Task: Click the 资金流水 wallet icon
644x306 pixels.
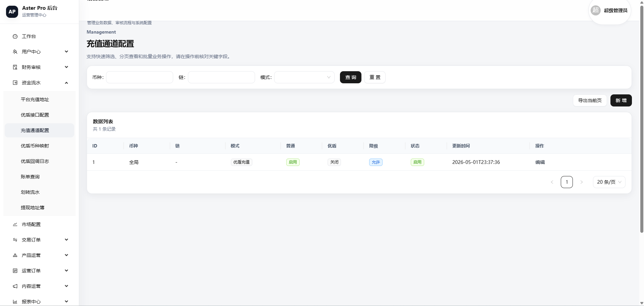Action: [x=15, y=83]
